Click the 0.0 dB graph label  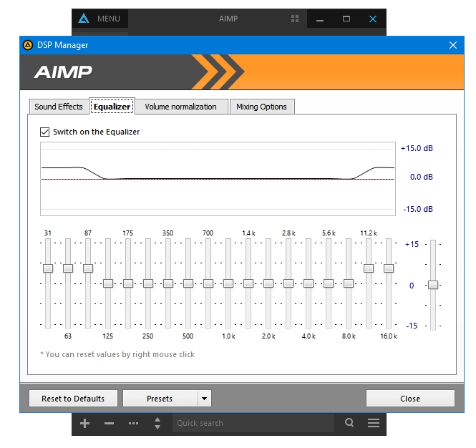(x=422, y=177)
